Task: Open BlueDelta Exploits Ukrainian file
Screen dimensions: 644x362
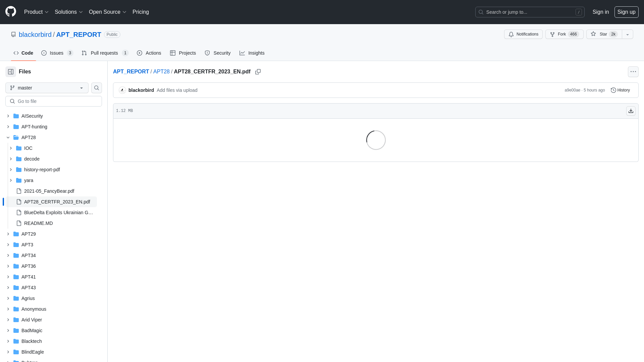Action: (58, 213)
